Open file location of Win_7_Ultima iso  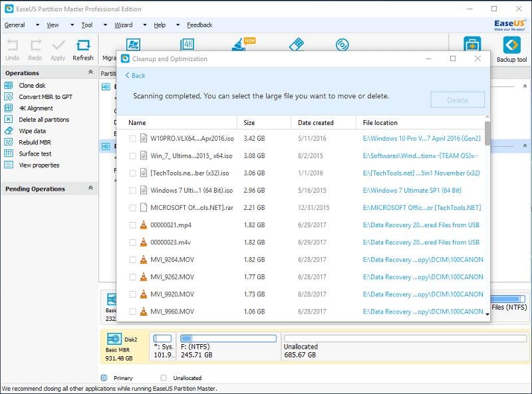[420, 156]
